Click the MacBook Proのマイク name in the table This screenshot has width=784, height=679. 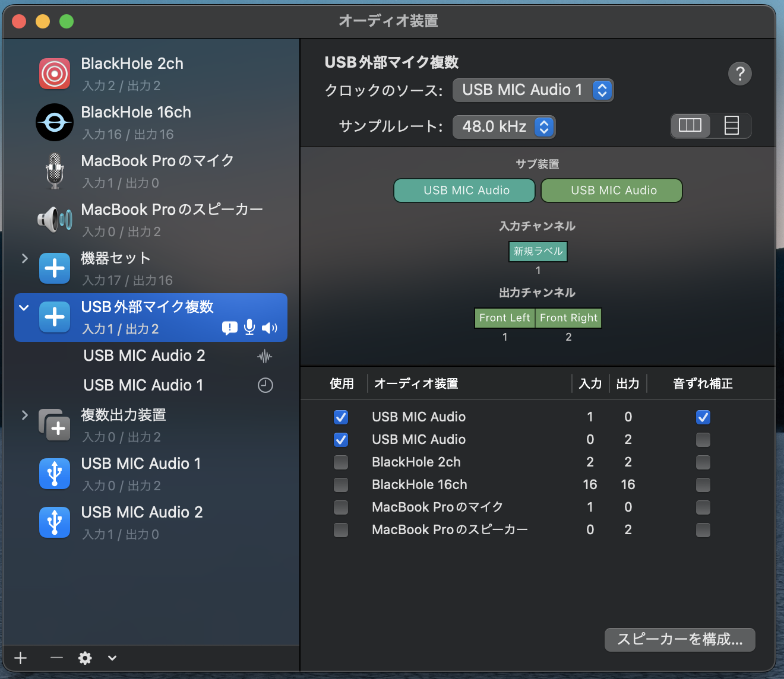point(437,507)
